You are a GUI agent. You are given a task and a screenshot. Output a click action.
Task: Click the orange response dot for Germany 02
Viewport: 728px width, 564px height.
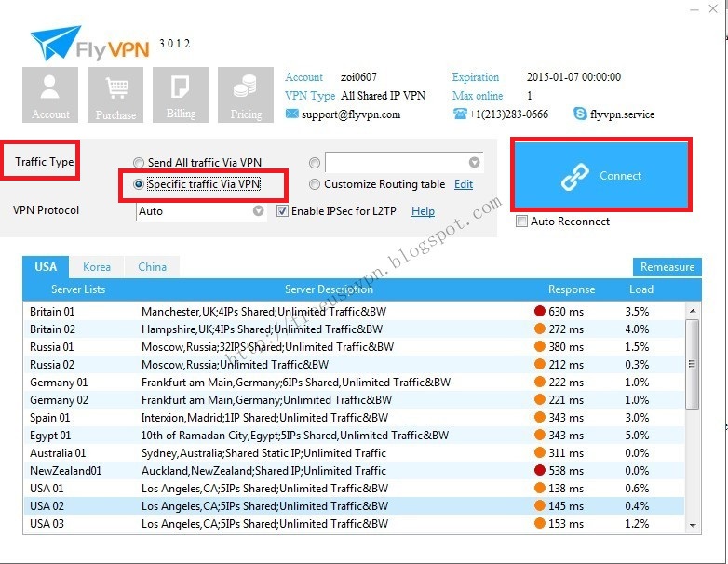540,399
